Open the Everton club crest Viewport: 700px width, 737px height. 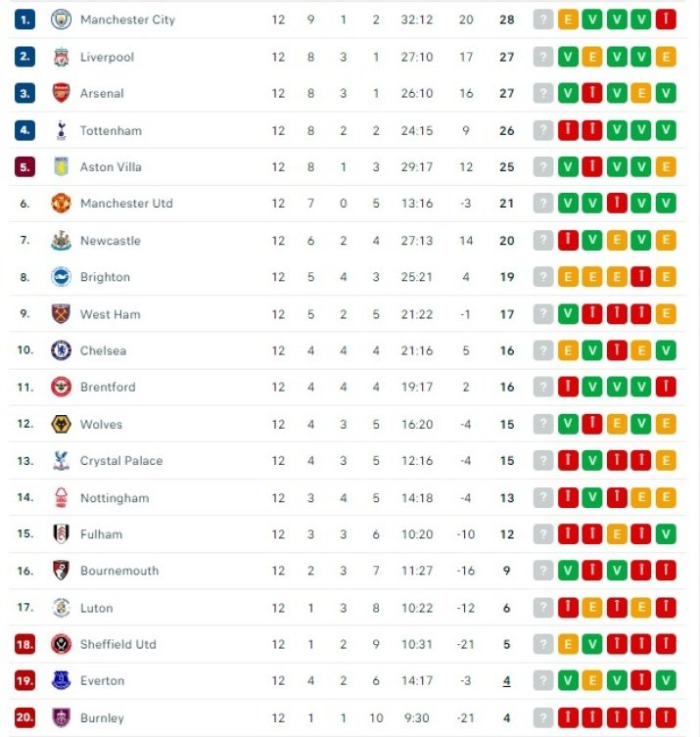pyautogui.click(x=61, y=680)
